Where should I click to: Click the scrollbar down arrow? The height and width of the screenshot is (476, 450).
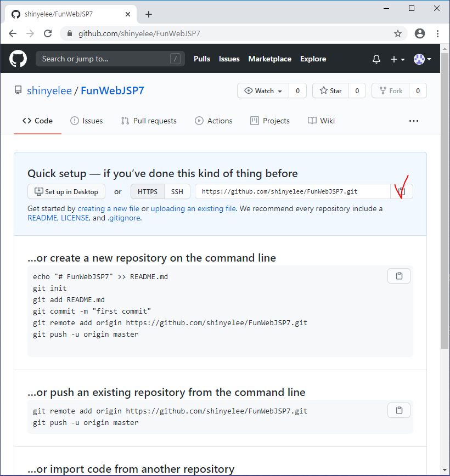445,471
